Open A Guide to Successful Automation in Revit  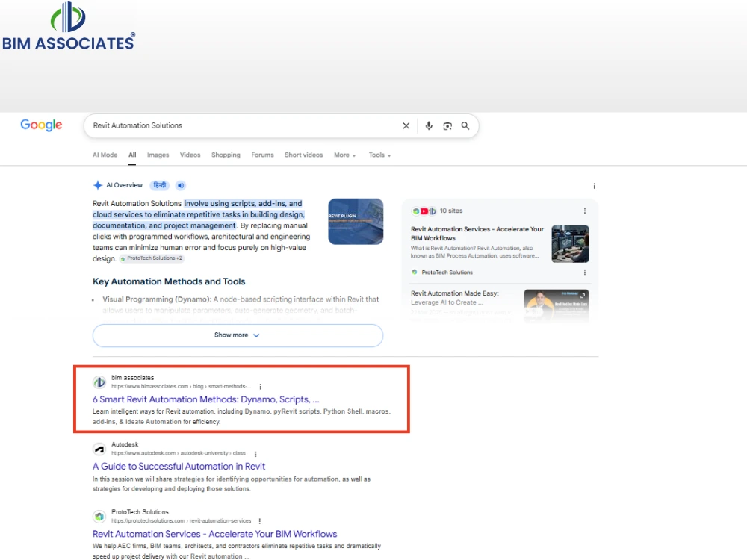(x=179, y=466)
